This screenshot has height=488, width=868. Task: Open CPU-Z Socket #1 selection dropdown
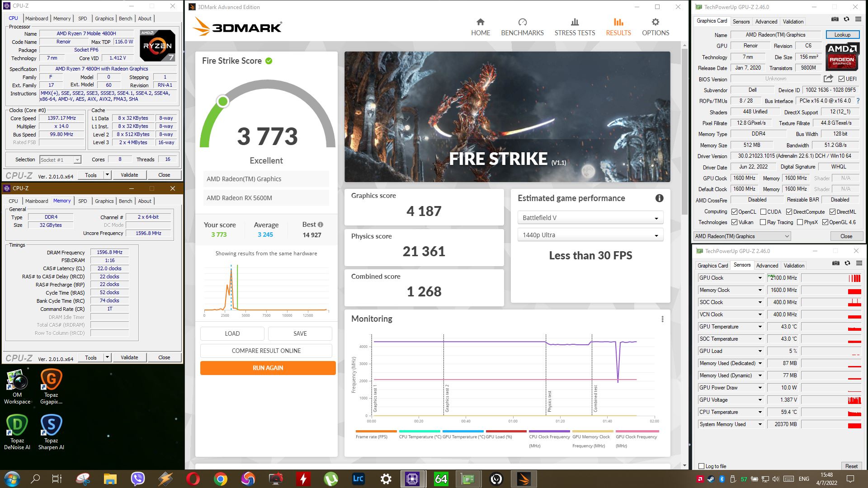tap(60, 160)
